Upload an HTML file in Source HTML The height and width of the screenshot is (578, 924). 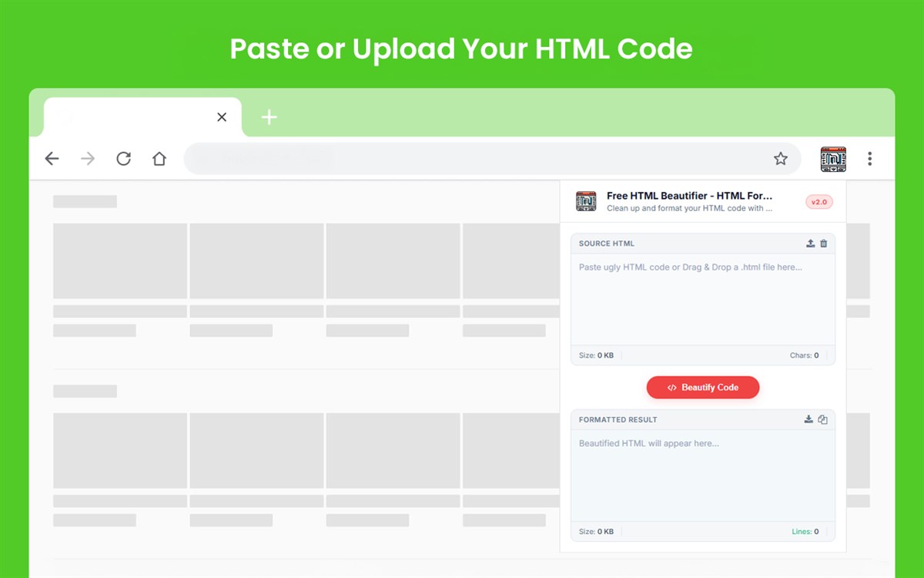pos(810,244)
